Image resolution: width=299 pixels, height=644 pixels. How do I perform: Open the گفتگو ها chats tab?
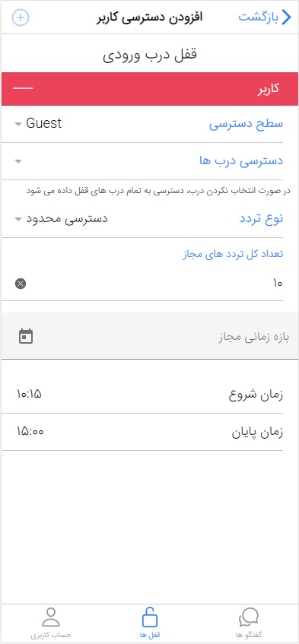249,623
